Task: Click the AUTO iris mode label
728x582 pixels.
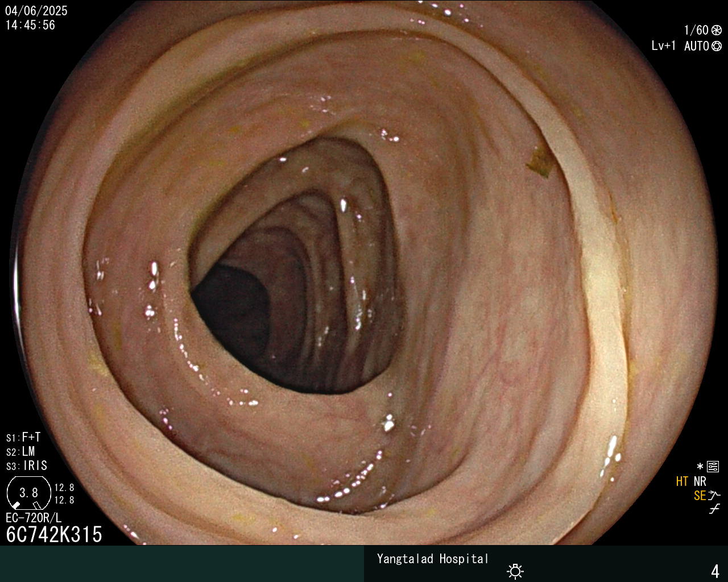Action: click(696, 46)
